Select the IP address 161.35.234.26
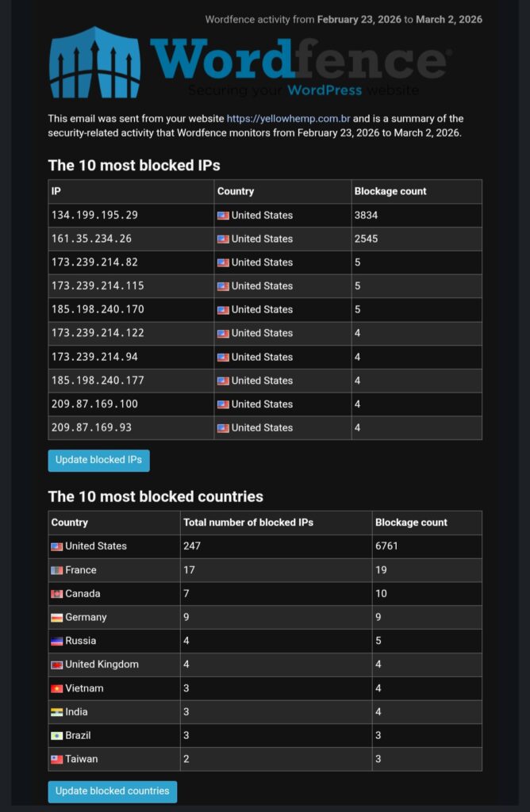530x812 pixels. click(91, 239)
